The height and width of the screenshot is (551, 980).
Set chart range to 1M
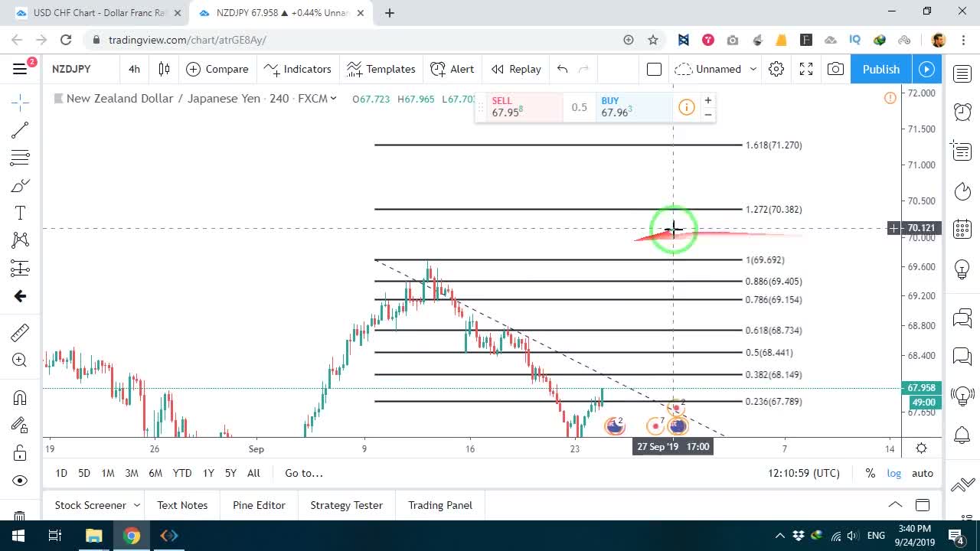pos(108,473)
